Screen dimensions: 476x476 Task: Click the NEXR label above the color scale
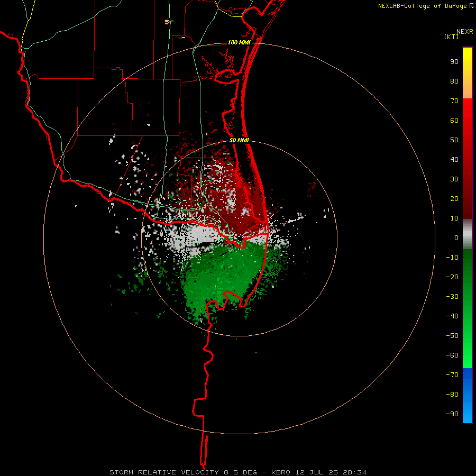click(x=464, y=32)
